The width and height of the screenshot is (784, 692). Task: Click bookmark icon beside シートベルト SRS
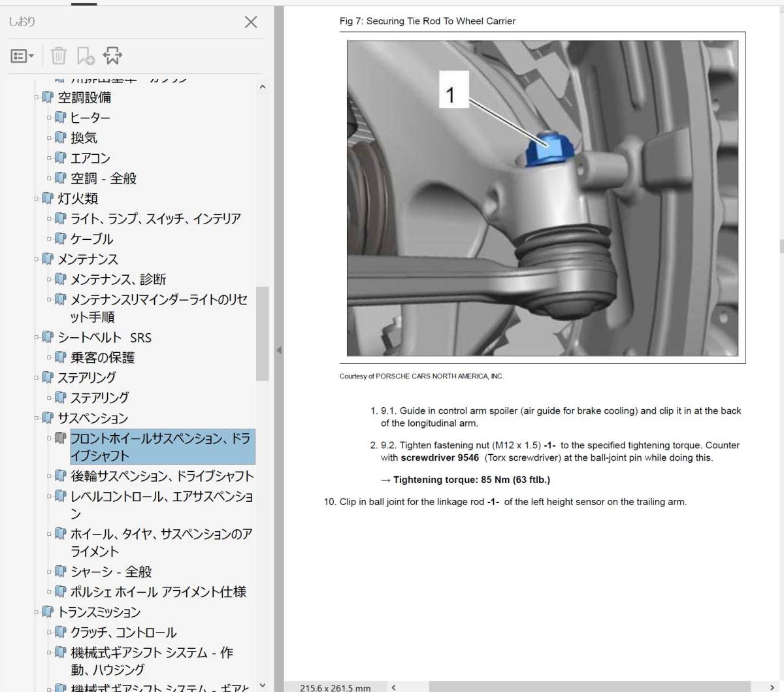pyautogui.click(x=48, y=337)
